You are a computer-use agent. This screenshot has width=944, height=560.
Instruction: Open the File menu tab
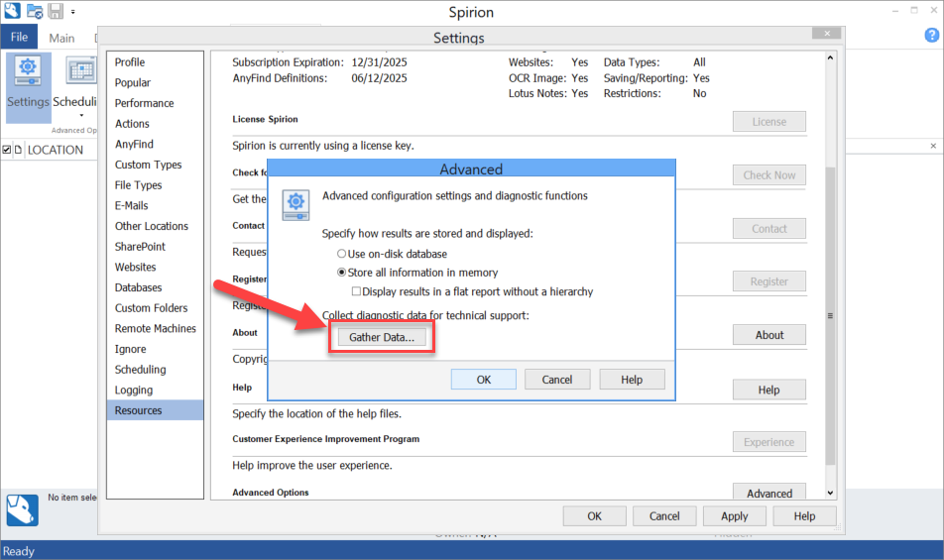pos(19,38)
